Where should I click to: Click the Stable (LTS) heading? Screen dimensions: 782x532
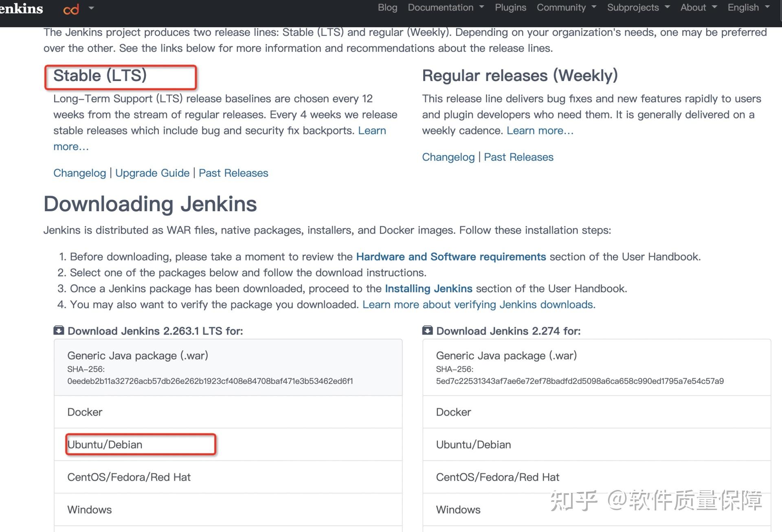100,76
